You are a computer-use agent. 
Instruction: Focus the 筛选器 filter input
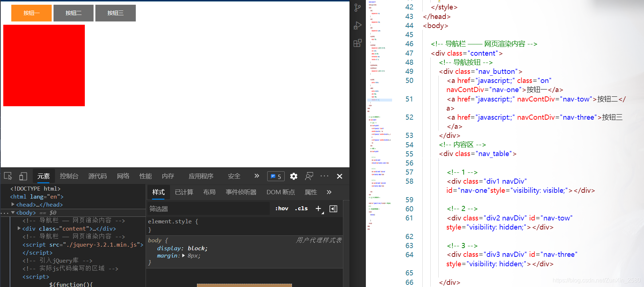(x=209, y=209)
